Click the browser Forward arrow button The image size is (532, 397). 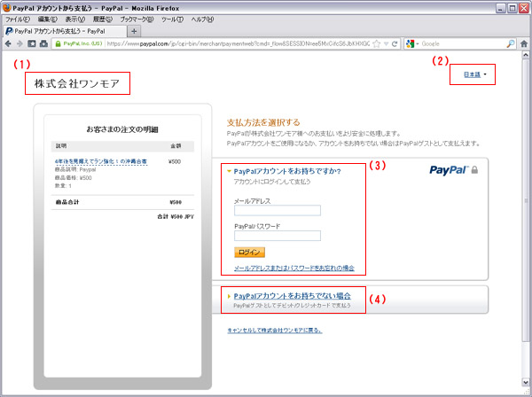click(x=20, y=43)
